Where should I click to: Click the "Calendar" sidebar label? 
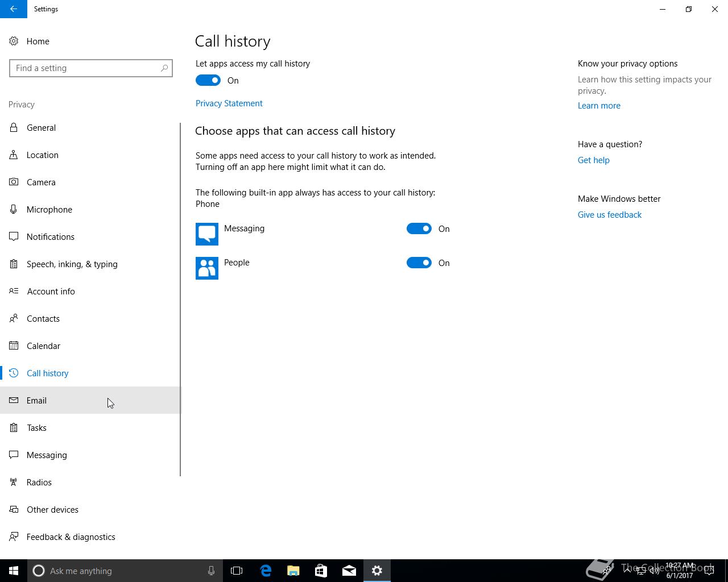coord(43,346)
